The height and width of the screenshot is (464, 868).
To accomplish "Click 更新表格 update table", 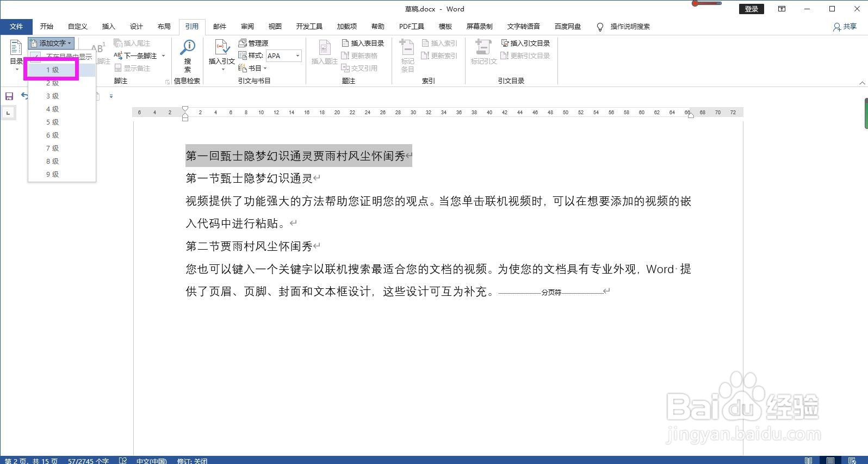I will coord(359,55).
